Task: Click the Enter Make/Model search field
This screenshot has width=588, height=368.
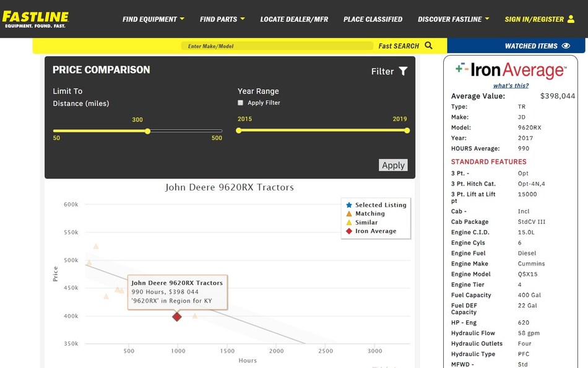Action: [277, 46]
